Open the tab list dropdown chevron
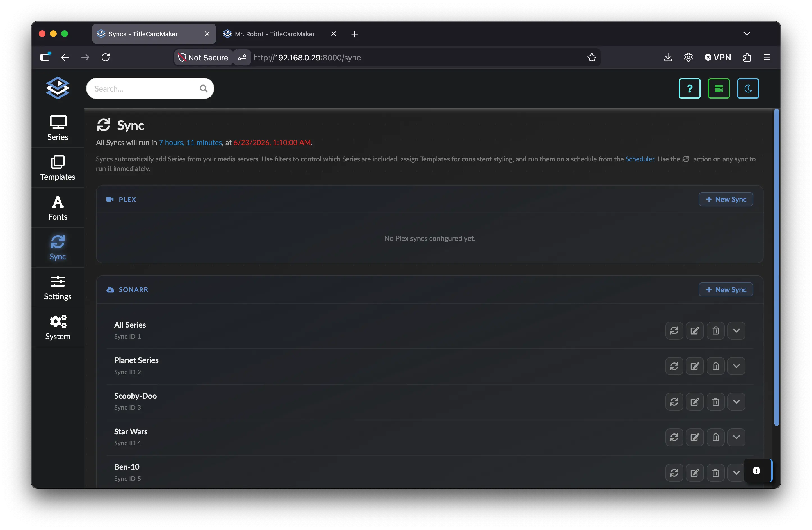Viewport: 812px width, 530px height. click(747, 34)
